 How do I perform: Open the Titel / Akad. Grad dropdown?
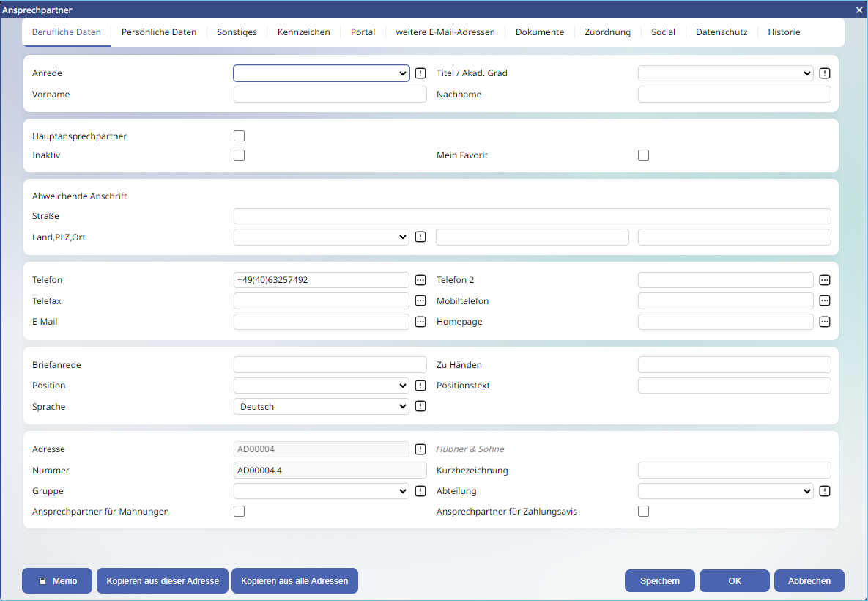(726, 73)
